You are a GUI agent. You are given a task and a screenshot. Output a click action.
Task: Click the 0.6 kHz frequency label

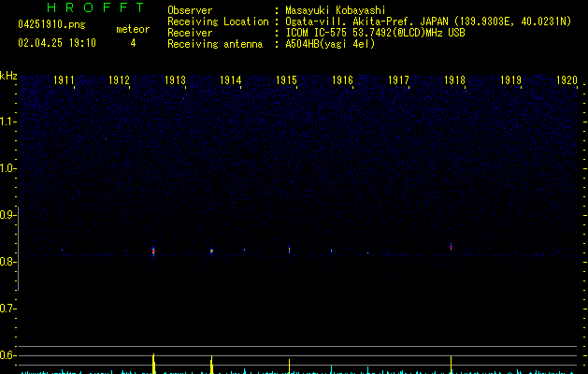7,355
